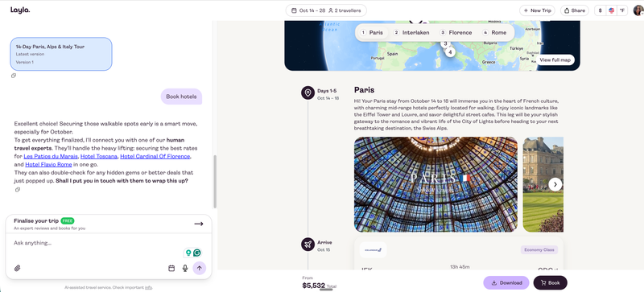Click the Finalise your trip arrow
The width and height of the screenshot is (644, 292).
[x=199, y=224]
